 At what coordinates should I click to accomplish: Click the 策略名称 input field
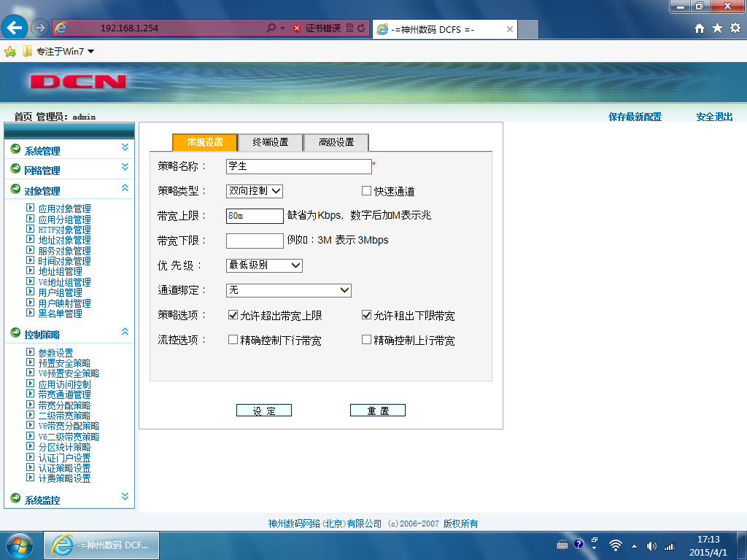click(298, 166)
